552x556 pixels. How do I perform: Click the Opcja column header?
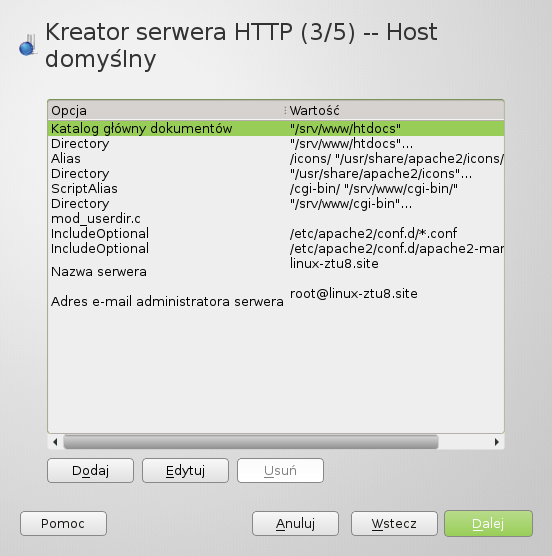(x=167, y=110)
